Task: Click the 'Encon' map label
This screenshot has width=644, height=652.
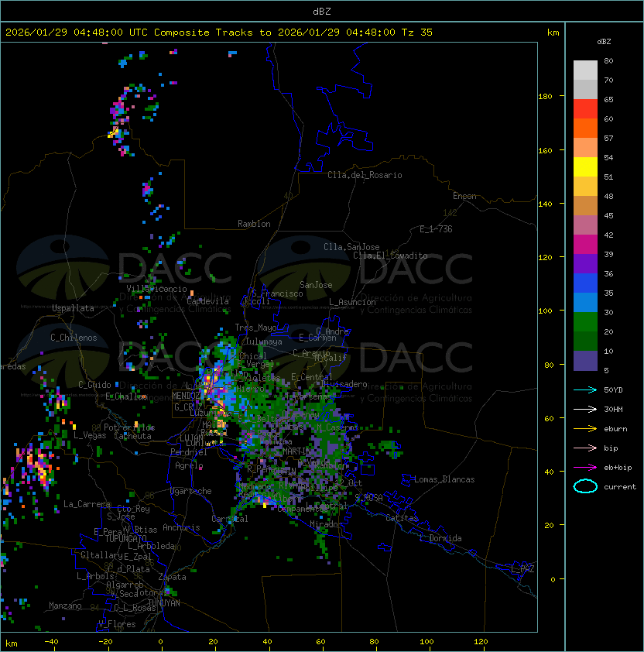Action: [x=464, y=196]
